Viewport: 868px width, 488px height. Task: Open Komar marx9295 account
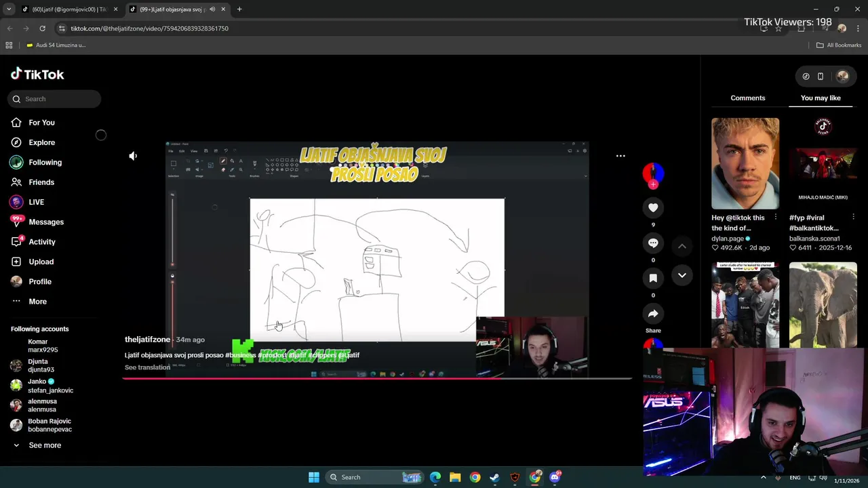coord(42,346)
